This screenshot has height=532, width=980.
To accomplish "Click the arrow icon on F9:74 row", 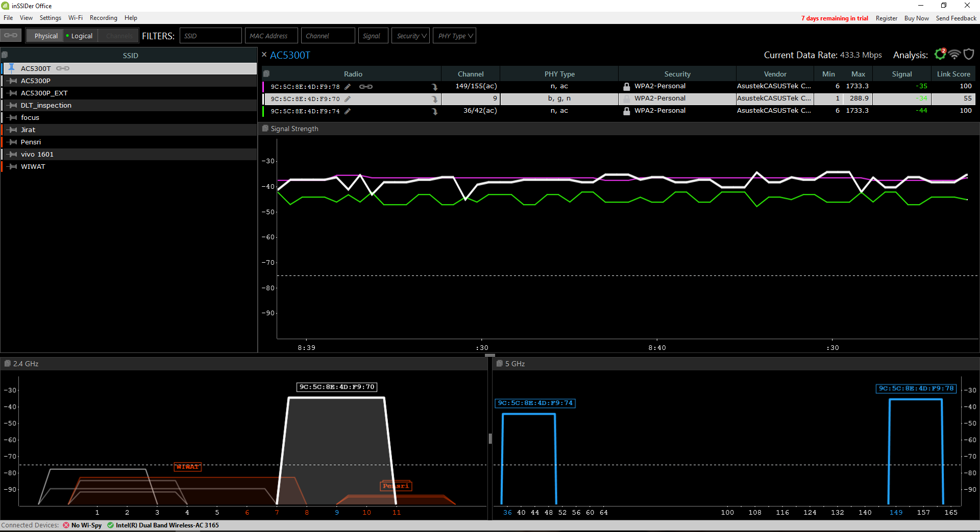I will 434,111.
